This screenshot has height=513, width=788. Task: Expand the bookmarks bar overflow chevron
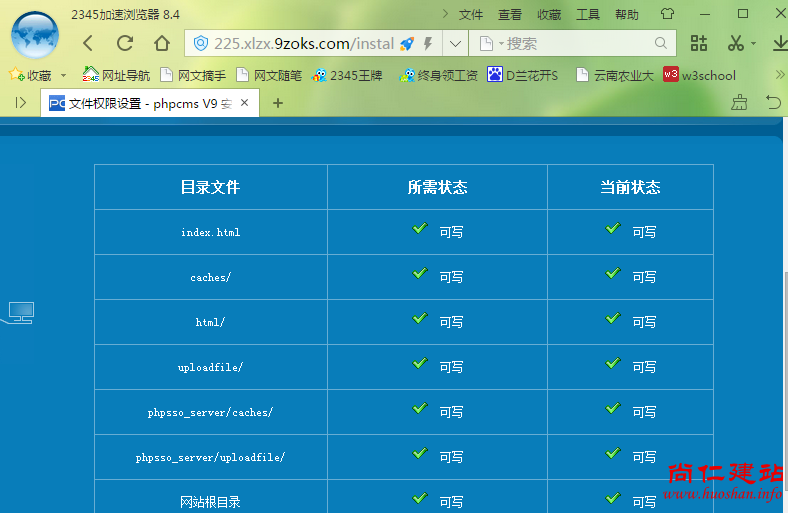[x=780, y=75]
